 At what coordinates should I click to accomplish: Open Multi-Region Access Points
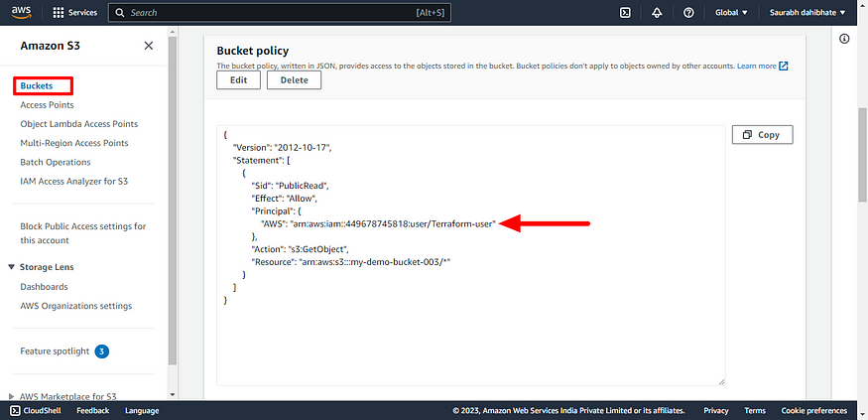(74, 143)
